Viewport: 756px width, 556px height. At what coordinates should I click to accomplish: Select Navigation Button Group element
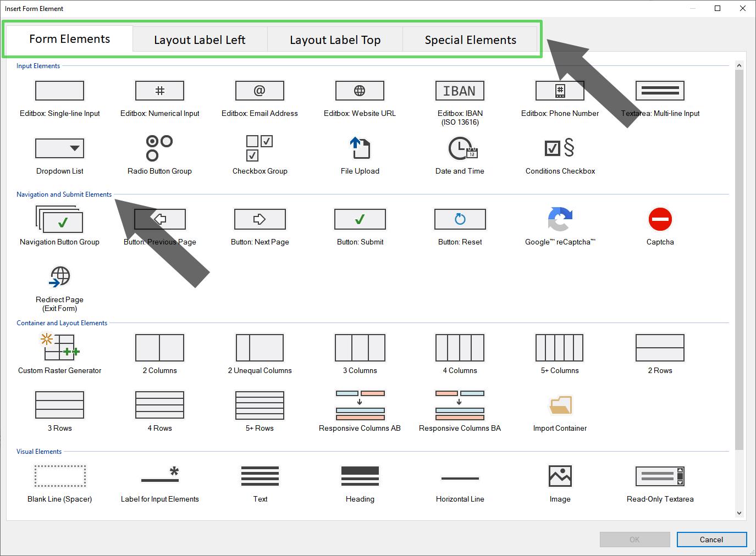click(x=59, y=226)
